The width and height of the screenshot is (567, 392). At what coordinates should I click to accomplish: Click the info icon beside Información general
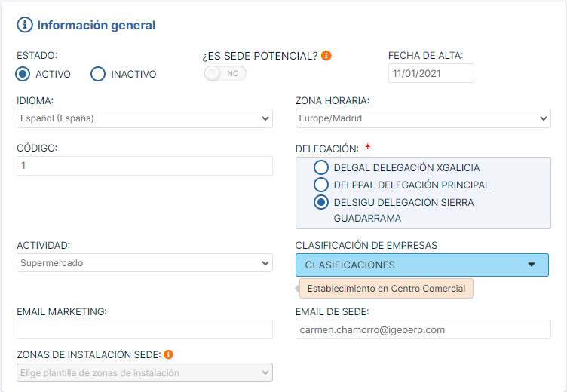(25, 25)
